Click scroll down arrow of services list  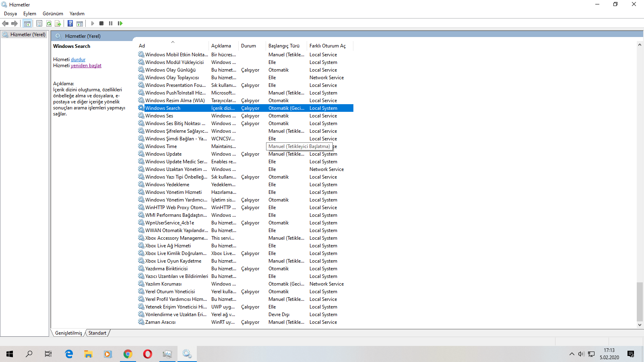640,325
